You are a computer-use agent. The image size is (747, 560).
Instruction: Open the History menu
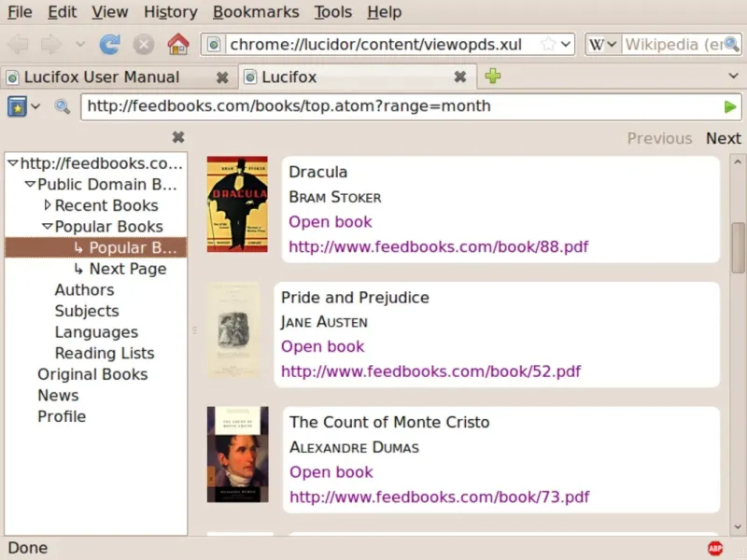171,12
